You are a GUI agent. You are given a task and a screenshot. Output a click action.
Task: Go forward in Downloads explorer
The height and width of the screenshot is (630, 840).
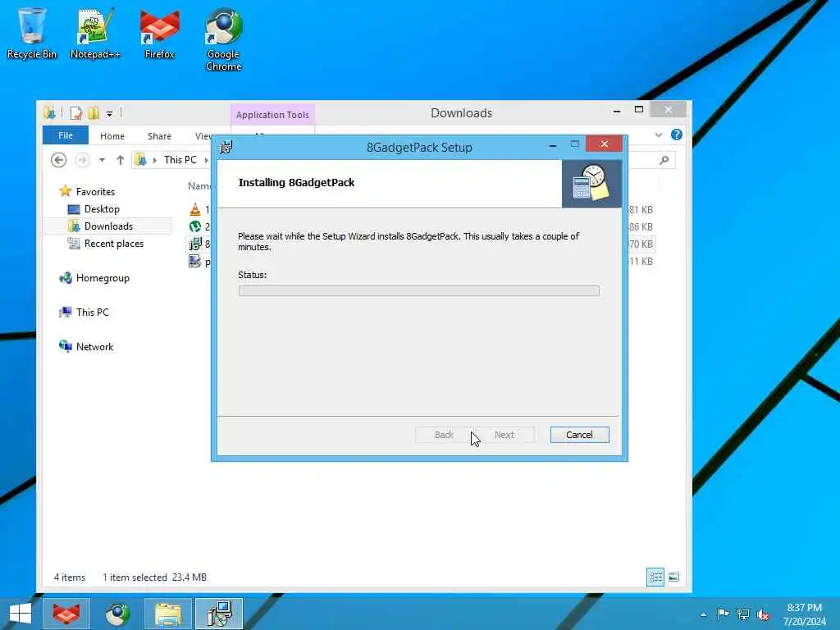click(x=81, y=160)
